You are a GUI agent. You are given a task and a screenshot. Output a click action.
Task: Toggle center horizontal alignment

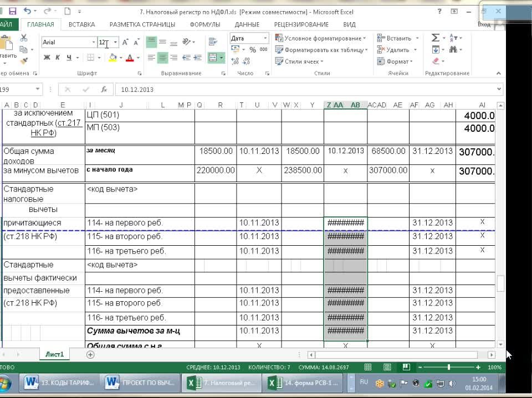click(162, 58)
